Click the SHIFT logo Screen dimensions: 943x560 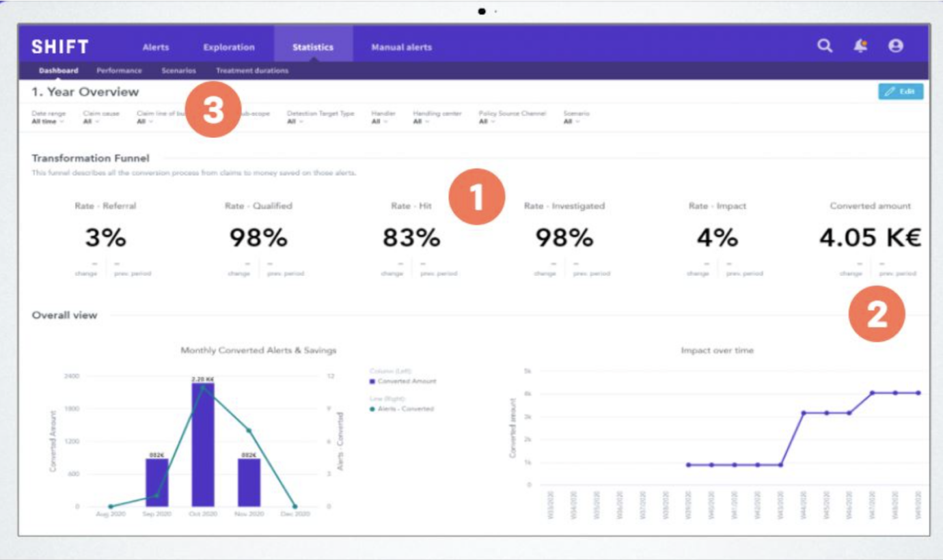click(x=60, y=47)
